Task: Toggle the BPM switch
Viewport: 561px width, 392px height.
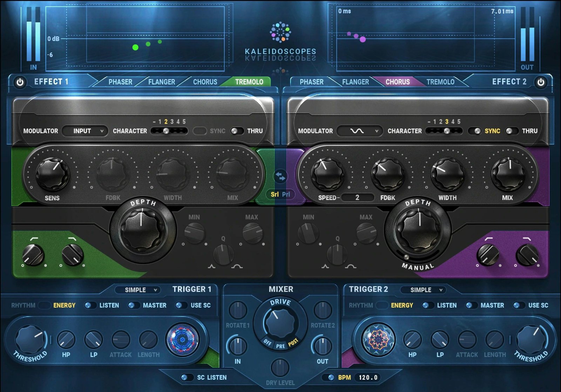Action: point(328,378)
